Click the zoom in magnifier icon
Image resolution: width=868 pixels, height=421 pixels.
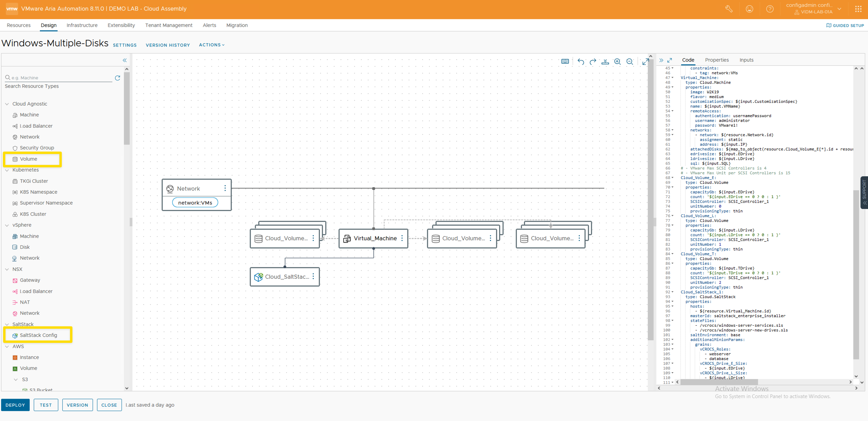pyautogui.click(x=617, y=62)
